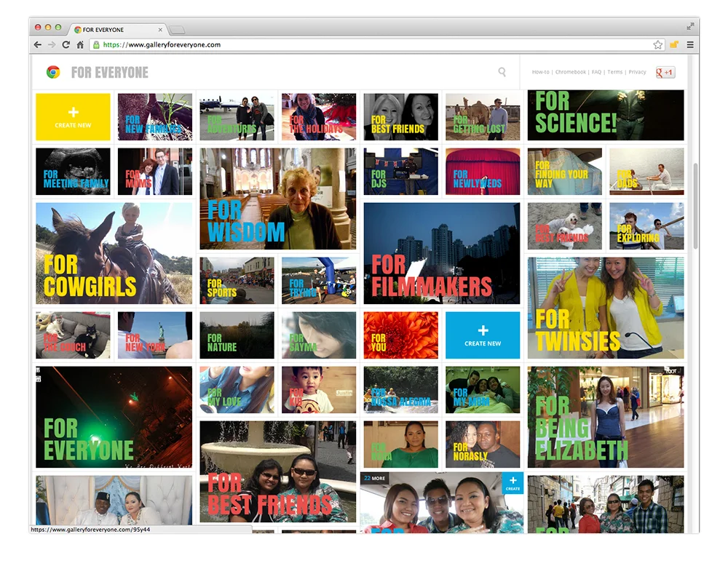The width and height of the screenshot is (728, 574).
Task: Click the blue plus CREATE badge on the 22 MORE tile
Action: 513,483
